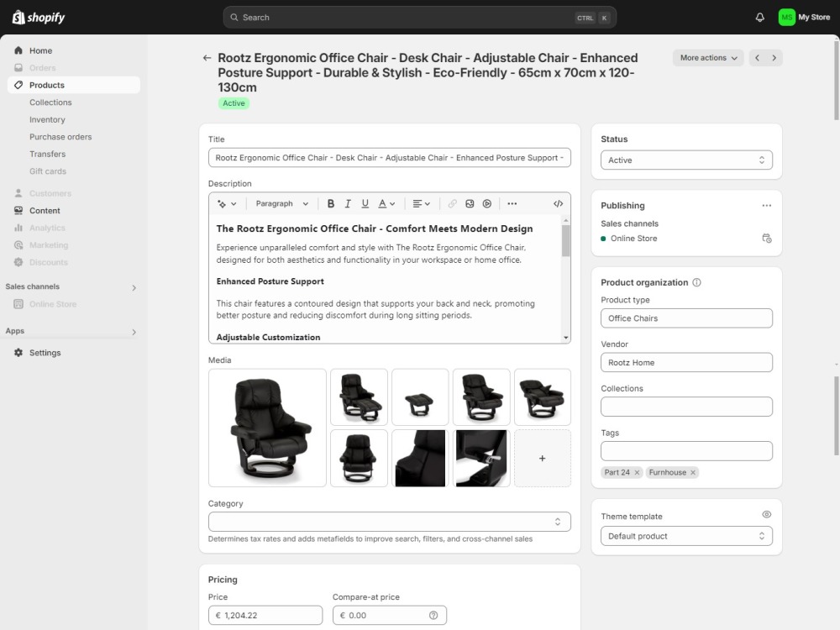Open text color picker in editor

pyautogui.click(x=386, y=203)
